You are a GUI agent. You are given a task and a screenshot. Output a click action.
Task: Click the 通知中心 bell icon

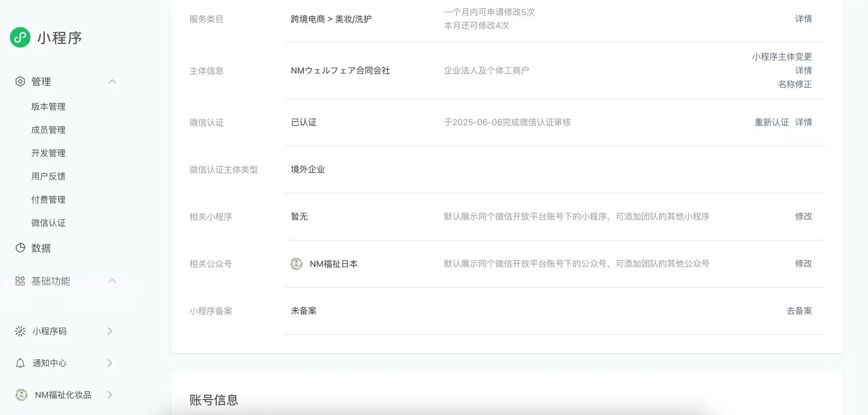tap(20, 363)
